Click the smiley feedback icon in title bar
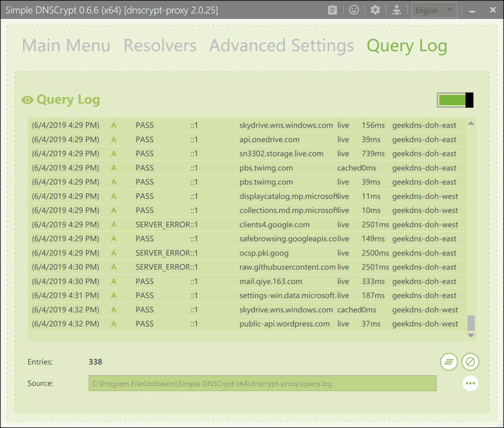 coord(354,10)
